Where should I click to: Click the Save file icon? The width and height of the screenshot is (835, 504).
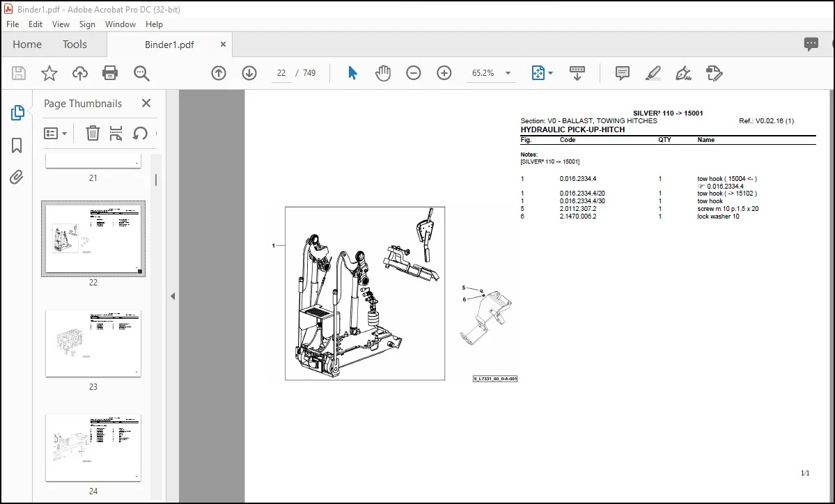click(19, 73)
